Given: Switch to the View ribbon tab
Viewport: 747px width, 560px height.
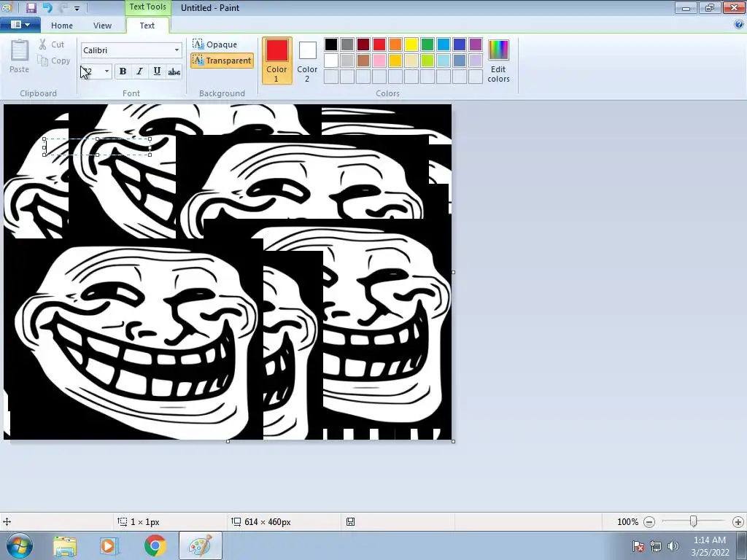Looking at the screenshot, I should point(102,26).
